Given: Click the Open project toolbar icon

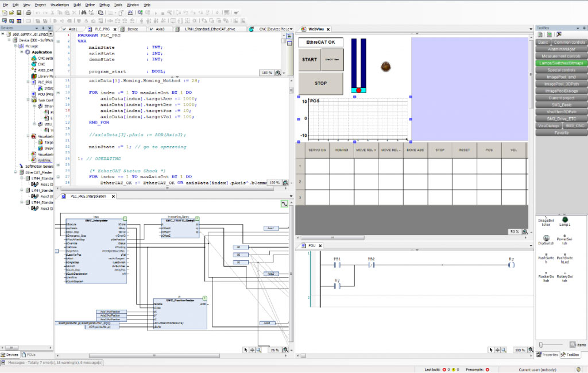Looking at the screenshot, I should click(11, 13).
